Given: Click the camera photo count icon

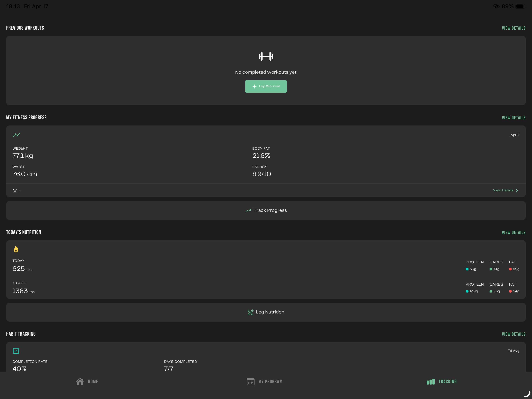Looking at the screenshot, I should [15, 190].
